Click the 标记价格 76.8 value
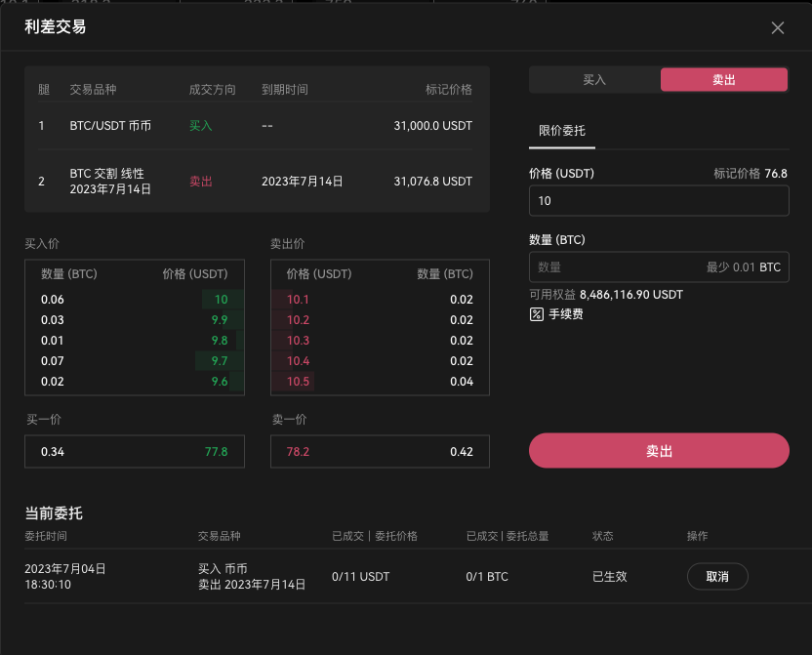 [776, 174]
